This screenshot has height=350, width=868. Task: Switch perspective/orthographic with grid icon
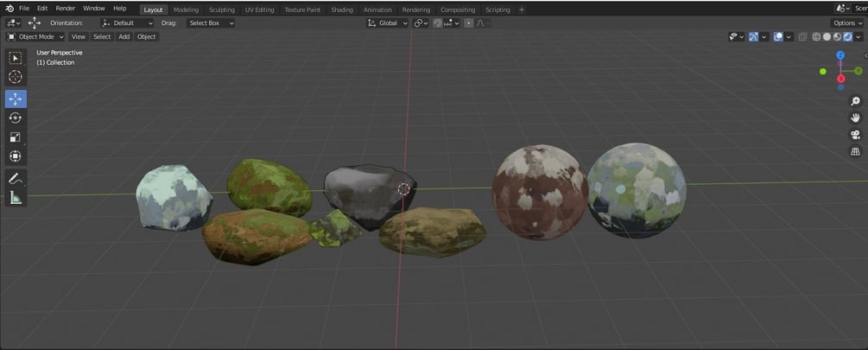click(x=855, y=151)
